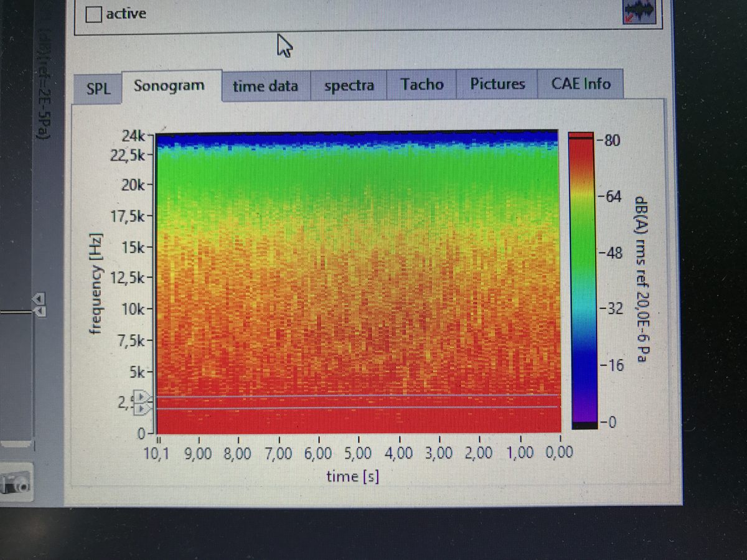Tick the "active" checkbox

pyautogui.click(x=95, y=14)
